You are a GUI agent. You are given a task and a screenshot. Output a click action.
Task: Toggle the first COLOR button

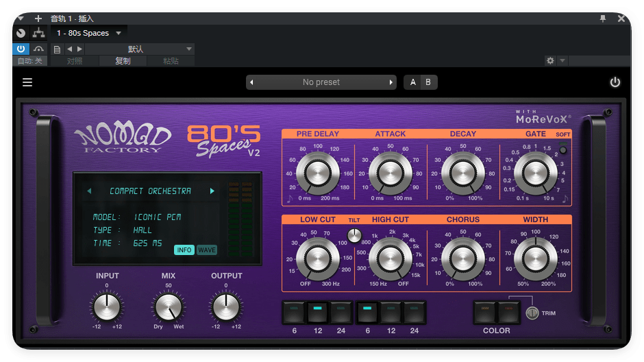pyautogui.click(x=485, y=312)
